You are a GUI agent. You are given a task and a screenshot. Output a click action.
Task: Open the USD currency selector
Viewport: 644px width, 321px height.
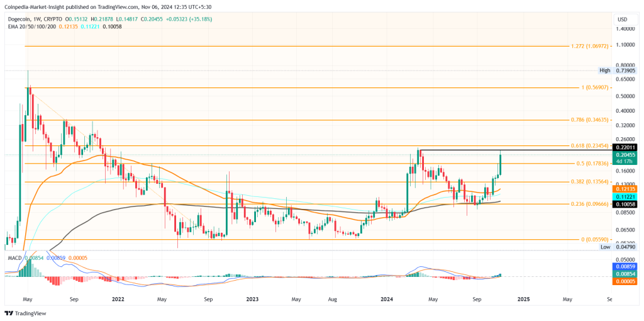624,20
